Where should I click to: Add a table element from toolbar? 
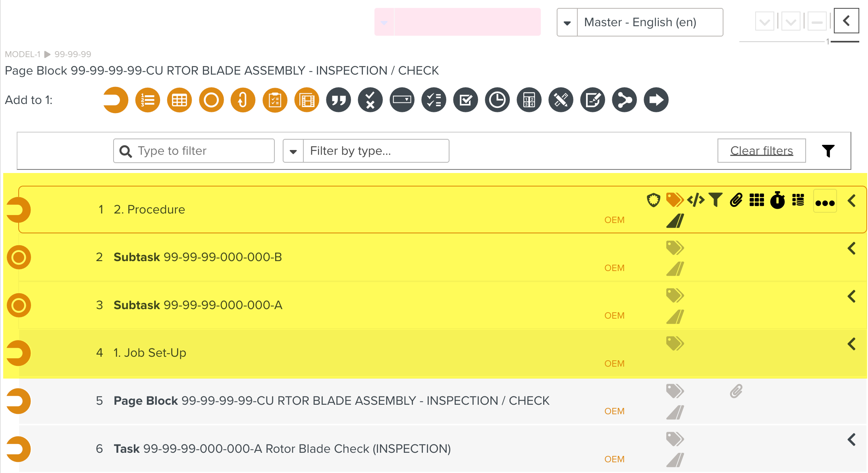pyautogui.click(x=179, y=100)
